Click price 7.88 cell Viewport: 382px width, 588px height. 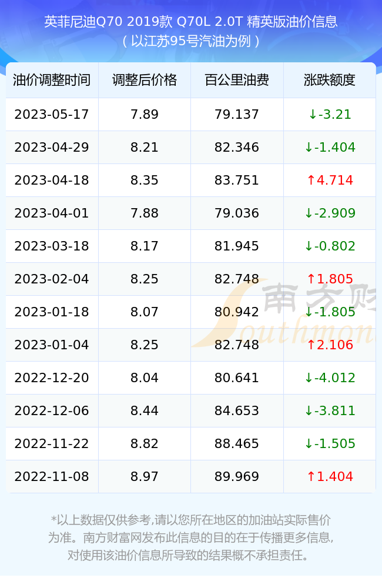(145, 213)
